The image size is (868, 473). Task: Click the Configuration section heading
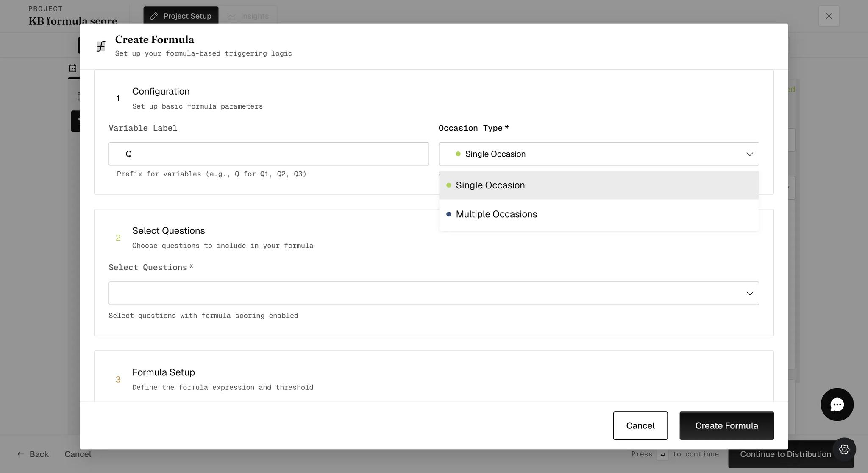click(161, 92)
